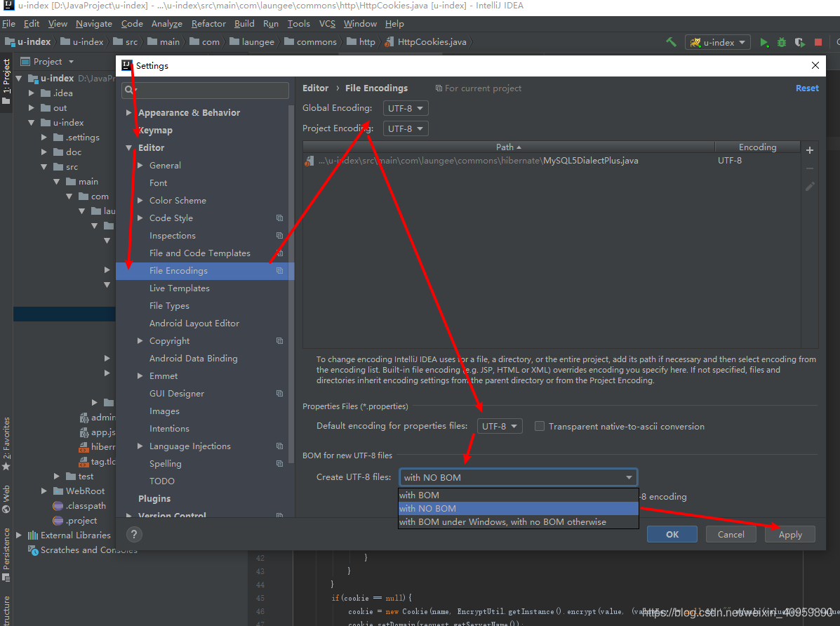Image resolution: width=840 pixels, height=626 pixels.
Task: Select the 'with BOM' option
Action: pyautogui.click(x=519, y=495)
